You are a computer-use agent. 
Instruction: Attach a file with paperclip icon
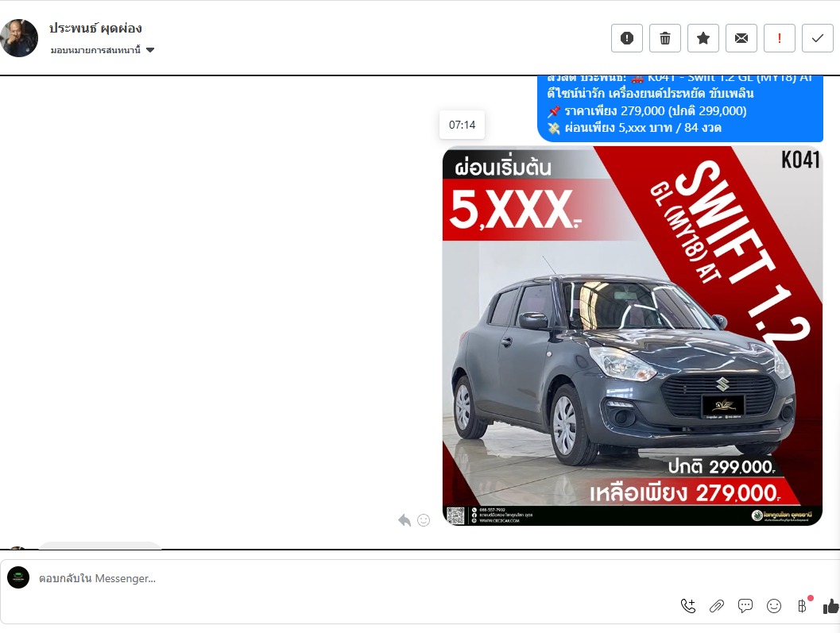717,606
